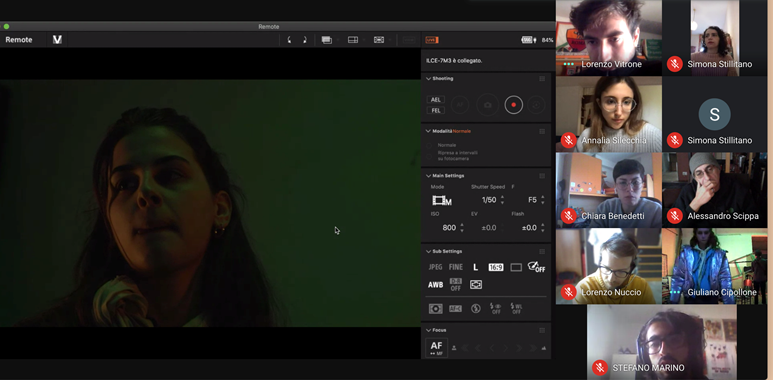Toggle the FEL flash lock button
Image resolution: width=773 pixels, height=380 pixels.
point(435,110)
